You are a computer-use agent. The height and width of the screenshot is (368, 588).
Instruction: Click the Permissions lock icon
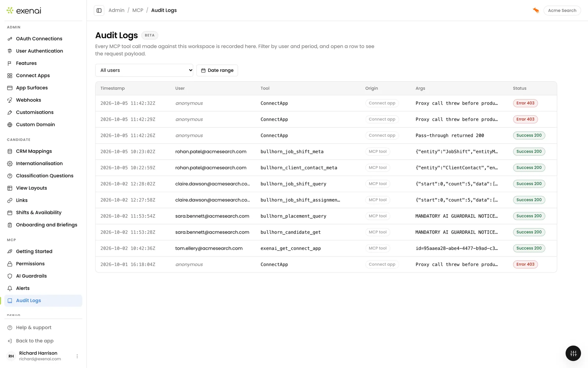coord(10,264)
